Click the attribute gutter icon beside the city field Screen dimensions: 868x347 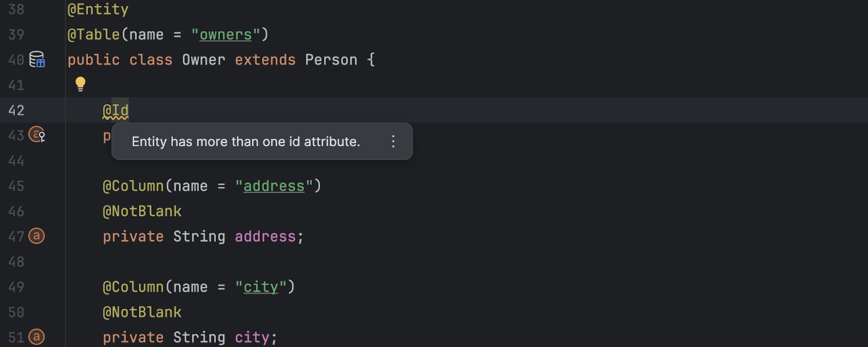[36, 337]
